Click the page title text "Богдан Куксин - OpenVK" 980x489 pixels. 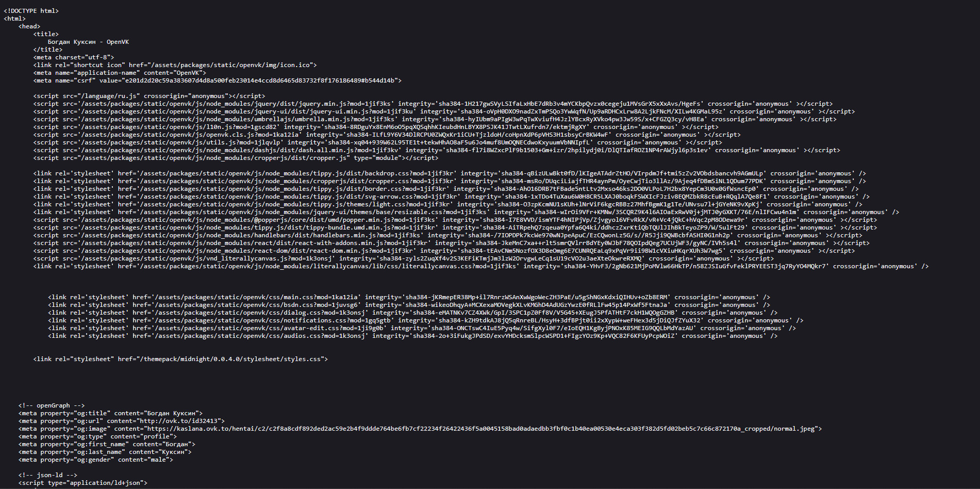[88, 42]
